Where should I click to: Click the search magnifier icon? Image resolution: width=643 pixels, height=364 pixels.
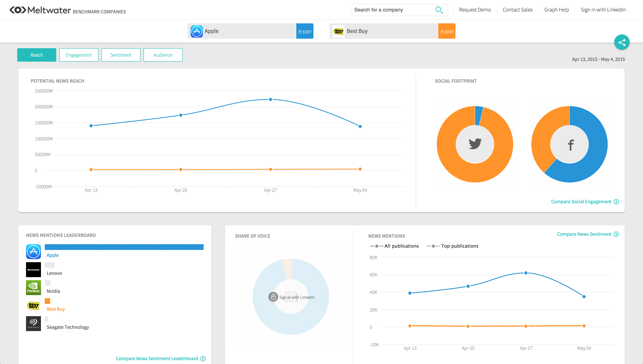tap(439, 10)
